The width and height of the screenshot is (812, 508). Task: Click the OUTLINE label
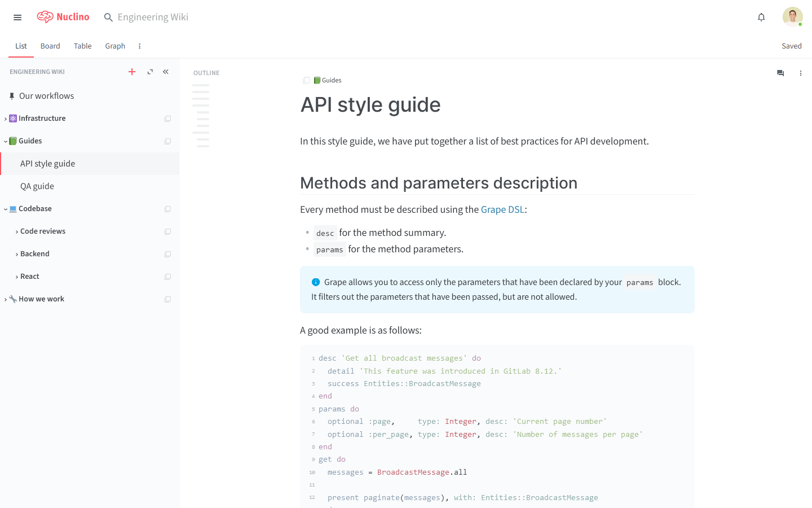pos(206,73)
